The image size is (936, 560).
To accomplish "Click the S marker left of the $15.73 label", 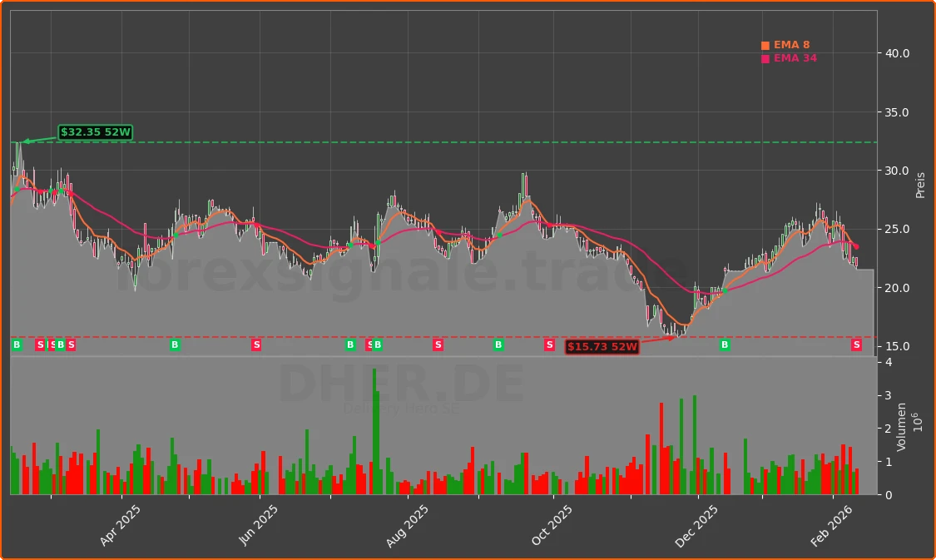I will tap(548, 344).
